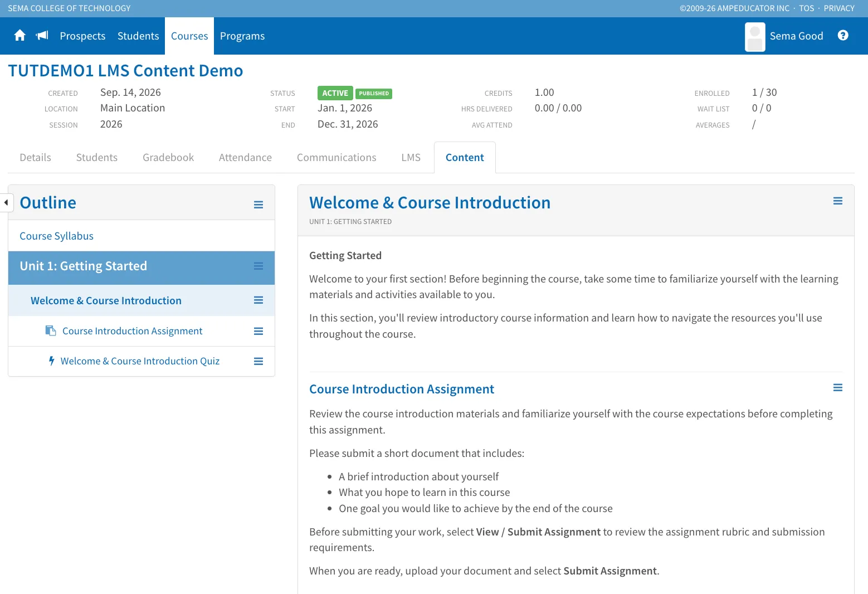
Task: Click the Course Introduction Assignment content heading
Action: pos(402,389)
